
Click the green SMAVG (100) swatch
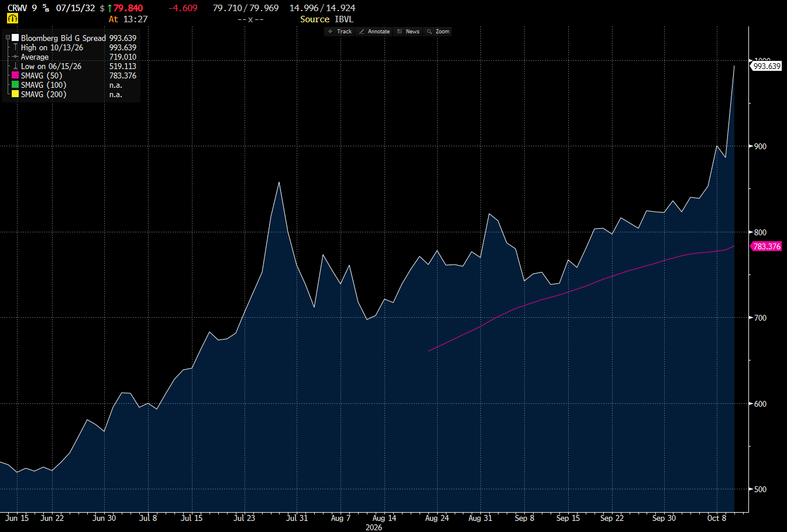click(15, 84)
